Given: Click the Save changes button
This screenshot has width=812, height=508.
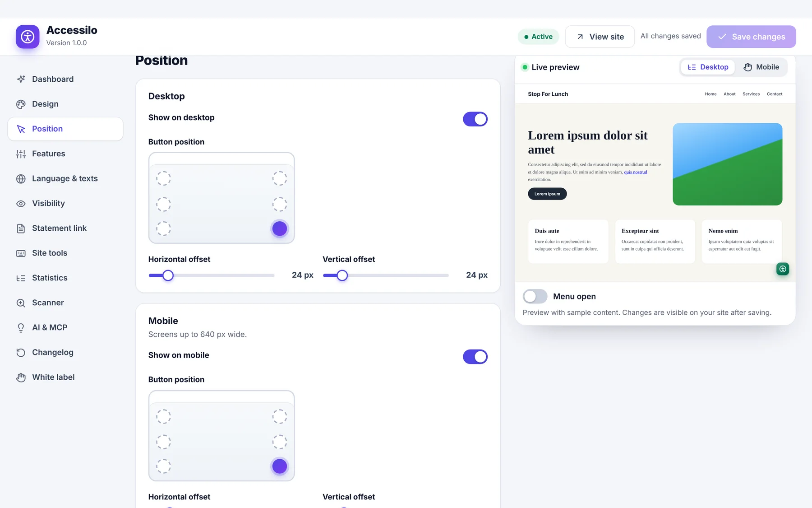Looking at the screenshot, I should (x=751, y=37).
